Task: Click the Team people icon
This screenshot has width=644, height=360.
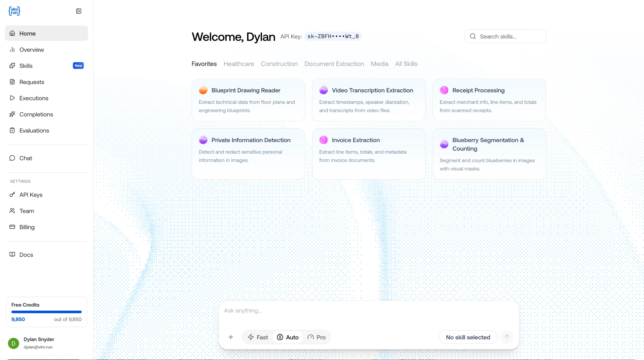Action: point(12,211)
